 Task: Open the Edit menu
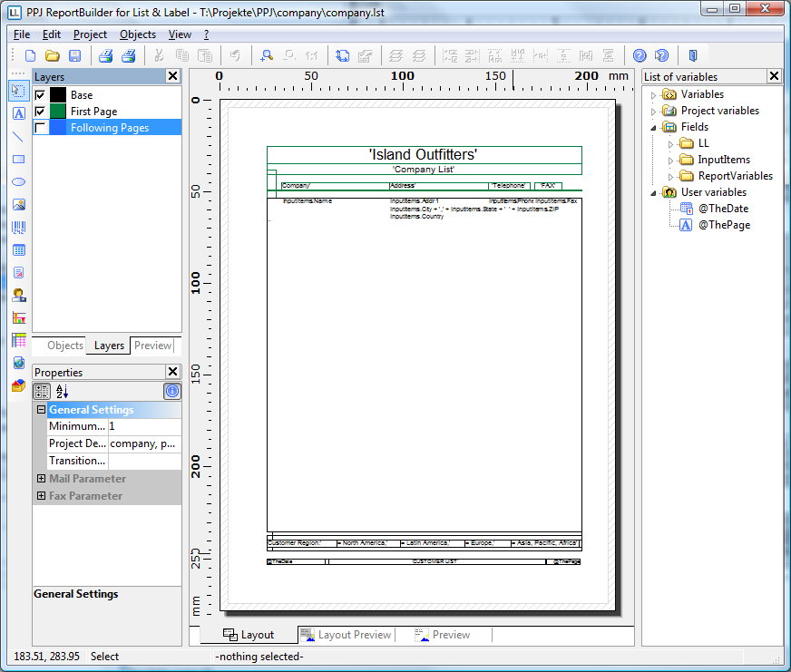[52, 34]
